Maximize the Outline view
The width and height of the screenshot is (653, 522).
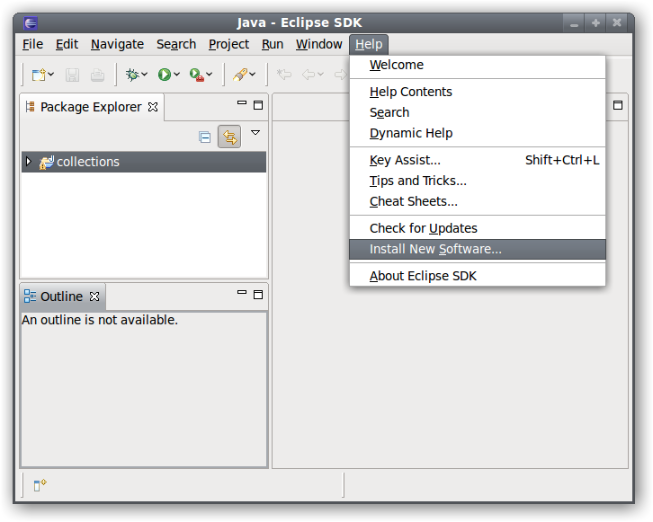(x=258, y=295)
